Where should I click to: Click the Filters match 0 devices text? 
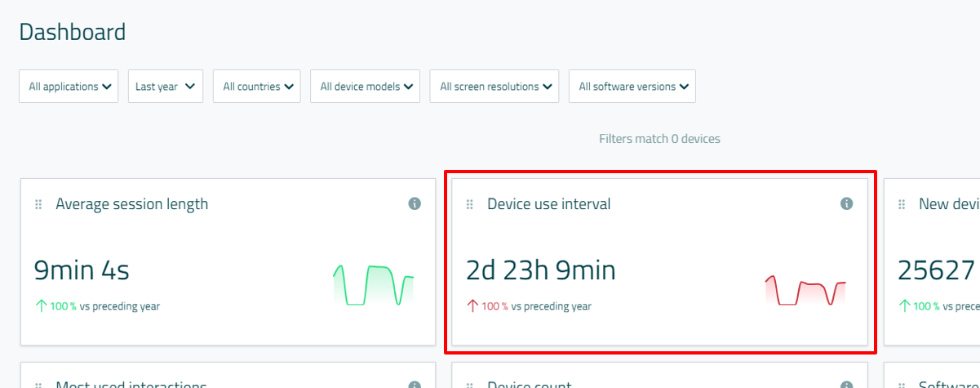[x=659, y=139]
